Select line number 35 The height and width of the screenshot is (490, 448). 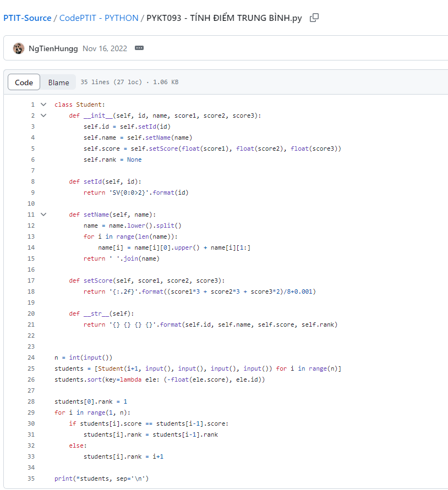point(31,478)
